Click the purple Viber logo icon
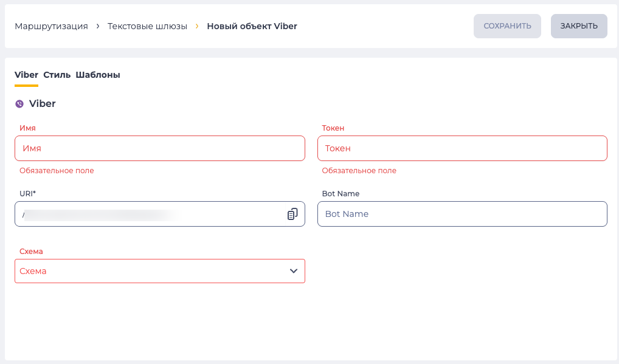This screenshot has width=619, height=364. point(19,104)
